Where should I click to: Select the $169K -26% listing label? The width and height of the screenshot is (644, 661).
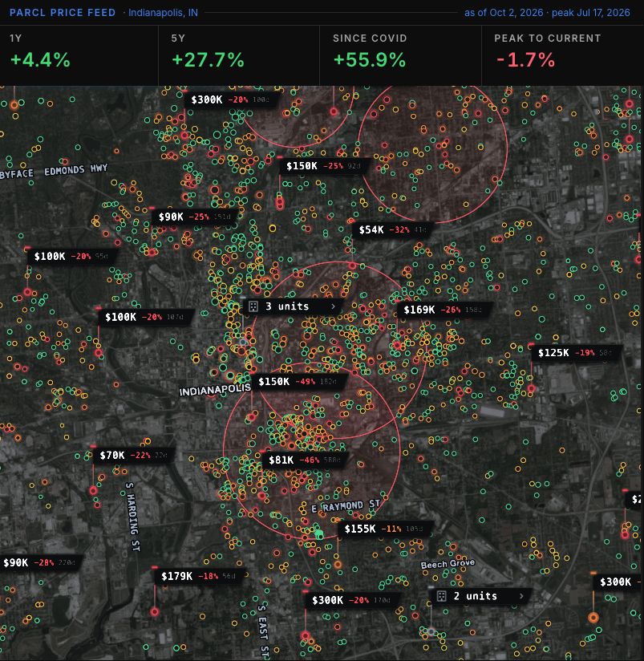(x=444, y=310)
